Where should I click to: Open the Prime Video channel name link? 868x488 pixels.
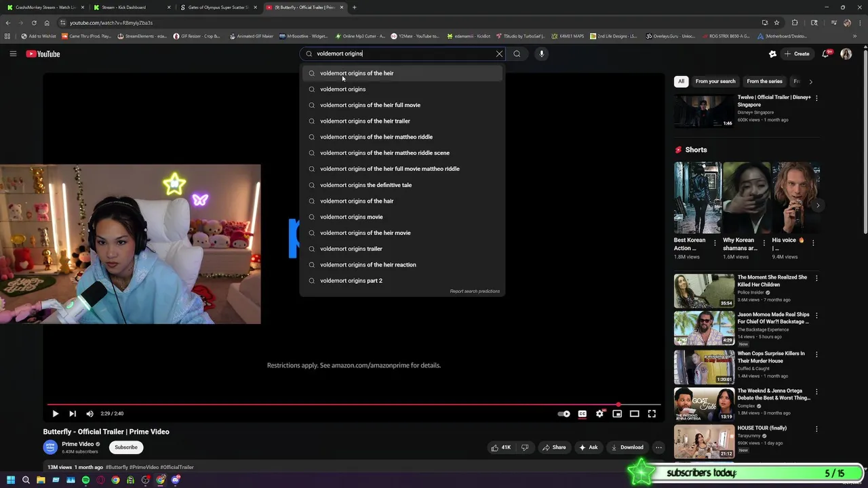77,444
